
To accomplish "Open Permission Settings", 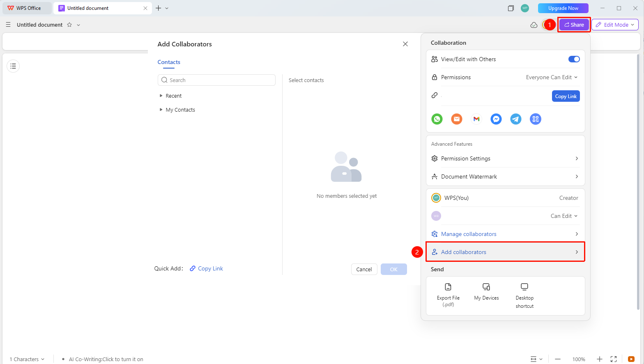I will 505,158.
